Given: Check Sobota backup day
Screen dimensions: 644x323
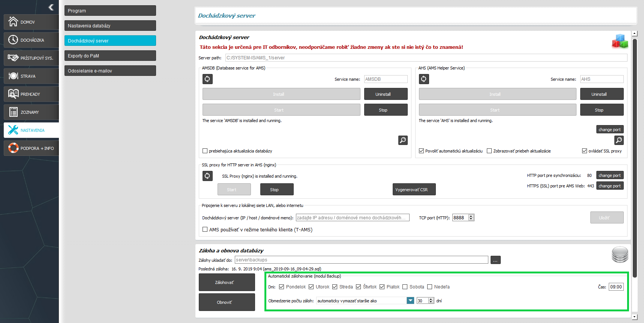Looking at the screenshot, I should click(x=405, y=287).
